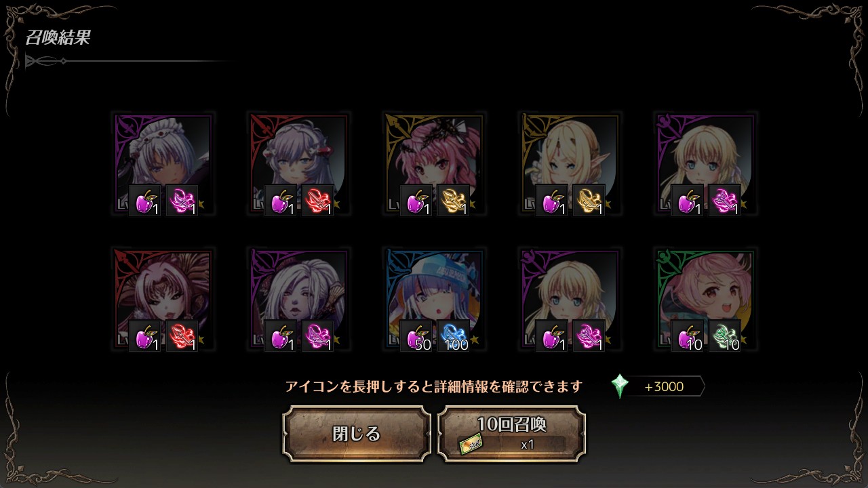Click the summon ticket icon on the 10回召喚 button
The image size is (868, 488).
tap(471, 445)
